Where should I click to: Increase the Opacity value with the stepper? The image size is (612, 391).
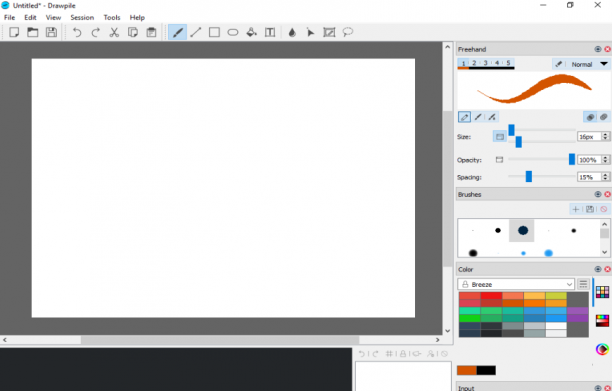tap(606, 157)
